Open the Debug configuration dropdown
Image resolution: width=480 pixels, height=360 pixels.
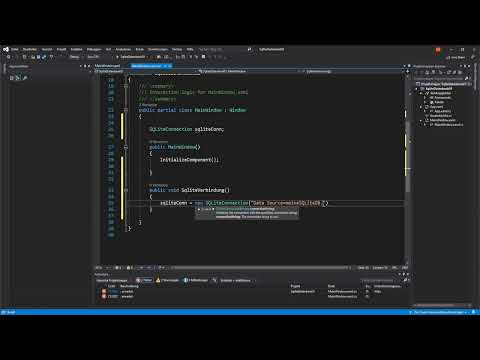(x=75, y=57)
